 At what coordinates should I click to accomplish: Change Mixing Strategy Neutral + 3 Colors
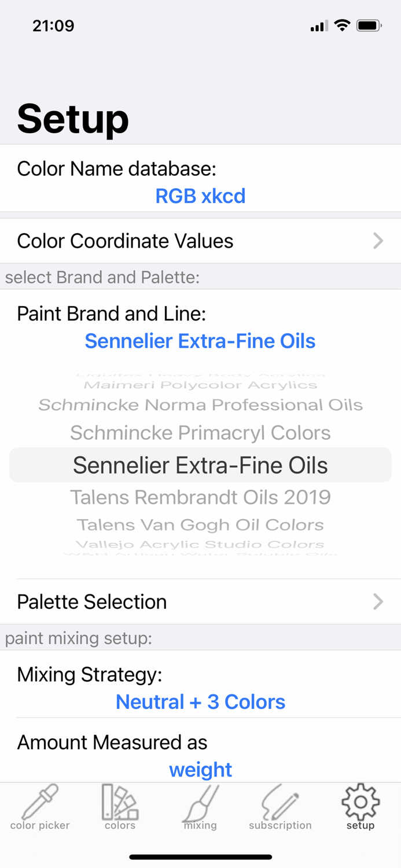tap(200, 701)
